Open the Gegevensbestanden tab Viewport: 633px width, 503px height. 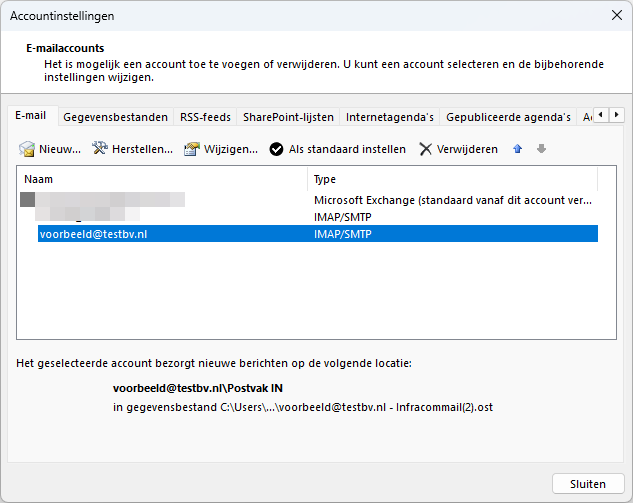click(115, 117)
